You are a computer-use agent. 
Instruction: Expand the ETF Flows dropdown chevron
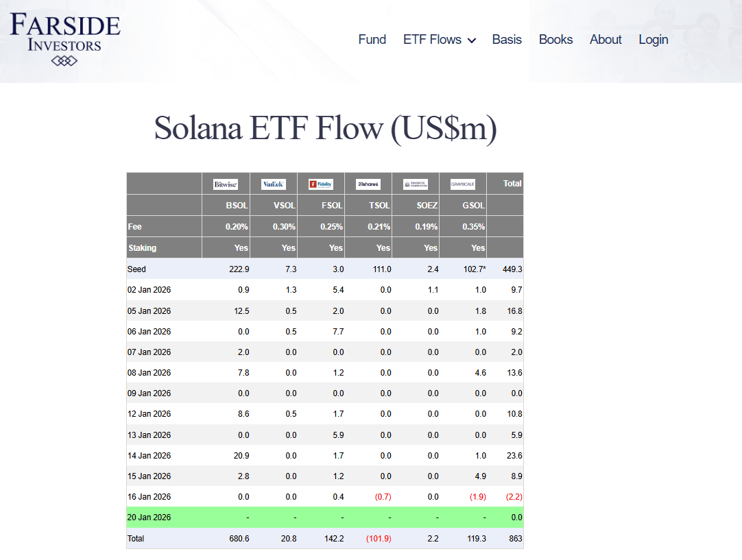coord(472,40)
